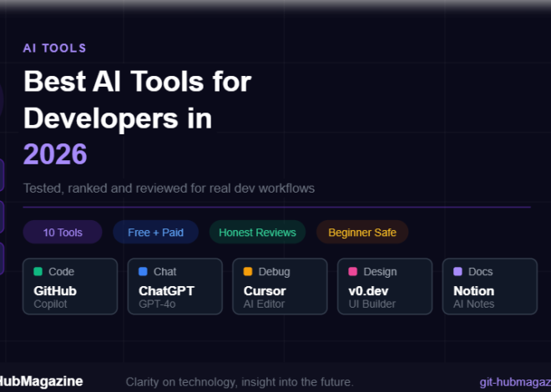Click the AI TOOLS category label
Viewport: 551px width, 392px height.
(54, 48)
